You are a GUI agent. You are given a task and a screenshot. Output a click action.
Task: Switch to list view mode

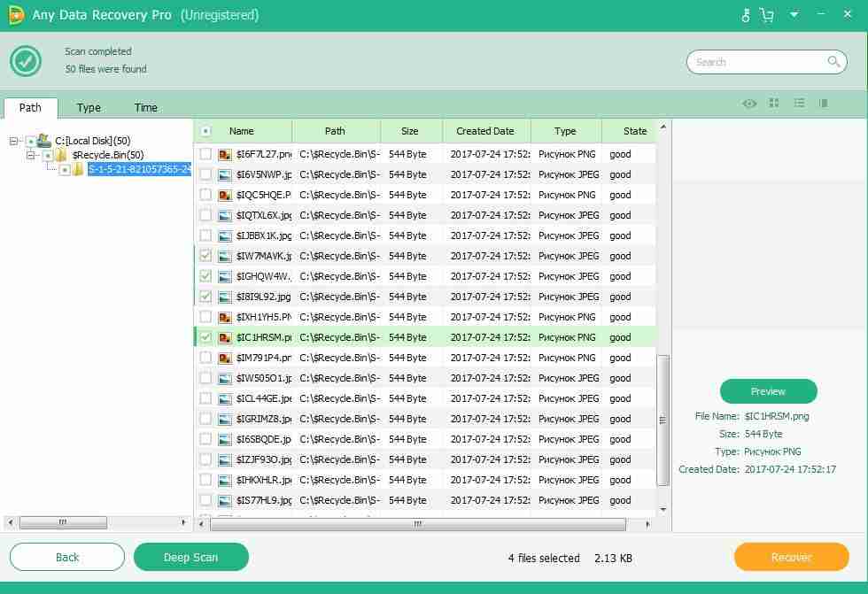pos(799,103)
